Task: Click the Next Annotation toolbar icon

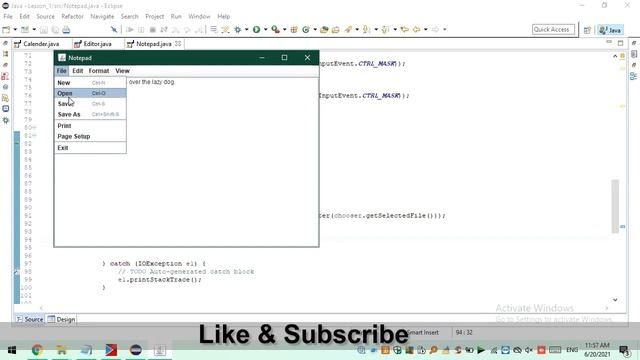Action: click(366, 29)
